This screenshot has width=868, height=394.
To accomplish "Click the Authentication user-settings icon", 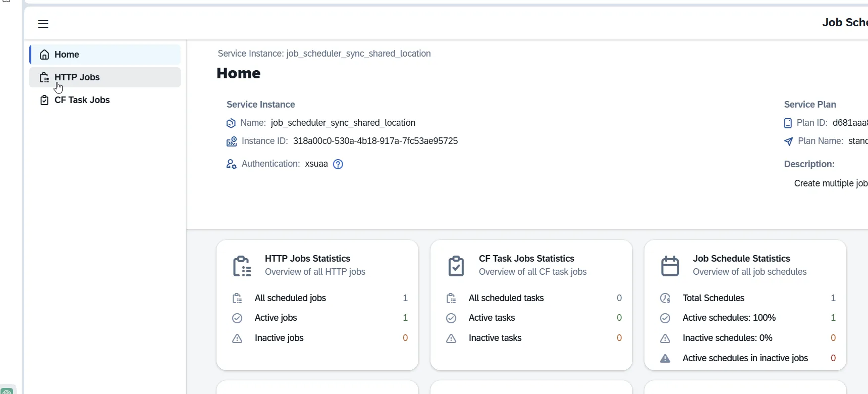I will [x=232, y=164].
